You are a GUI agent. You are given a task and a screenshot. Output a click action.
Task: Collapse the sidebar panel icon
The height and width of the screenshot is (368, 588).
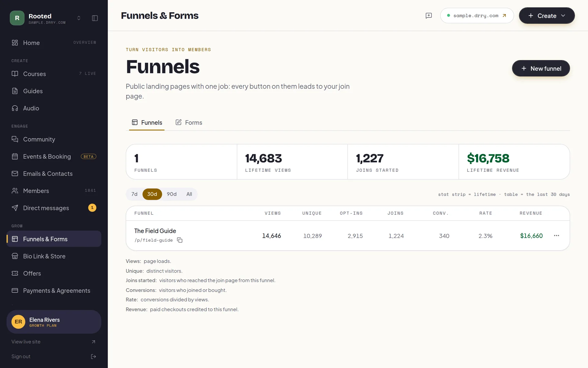(95, 18)
